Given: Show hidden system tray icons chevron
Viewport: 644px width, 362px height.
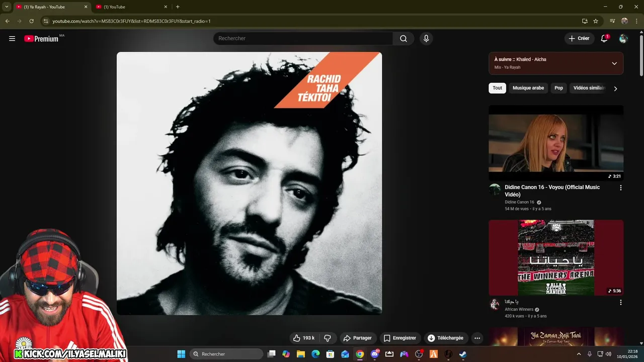Looking at the screenshot, I should (x=578, y=354).
